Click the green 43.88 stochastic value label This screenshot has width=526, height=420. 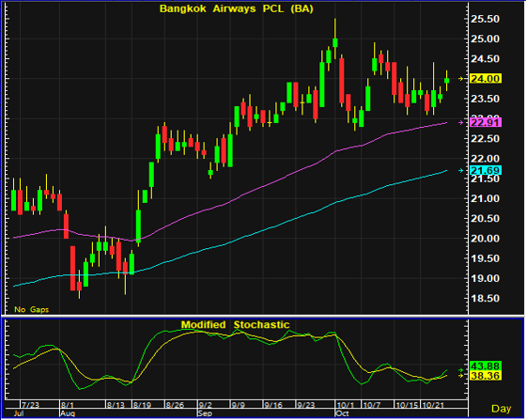[485, 366]
